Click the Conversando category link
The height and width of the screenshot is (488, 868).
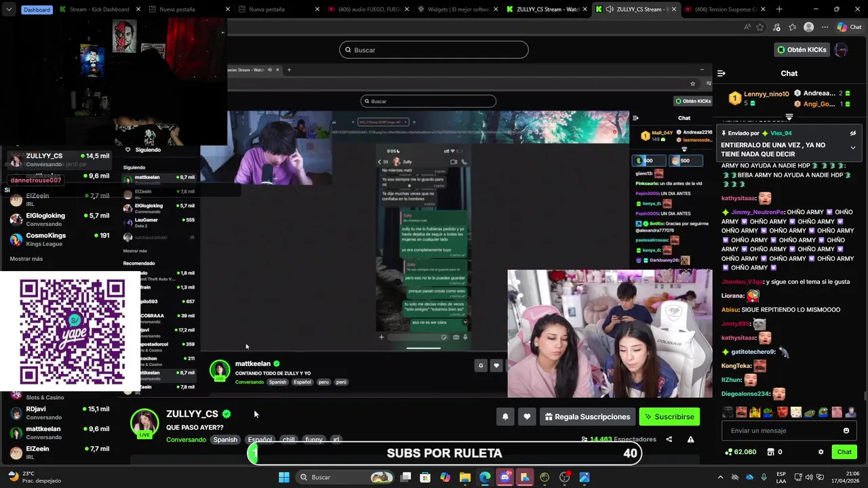[x=186, y=440]
